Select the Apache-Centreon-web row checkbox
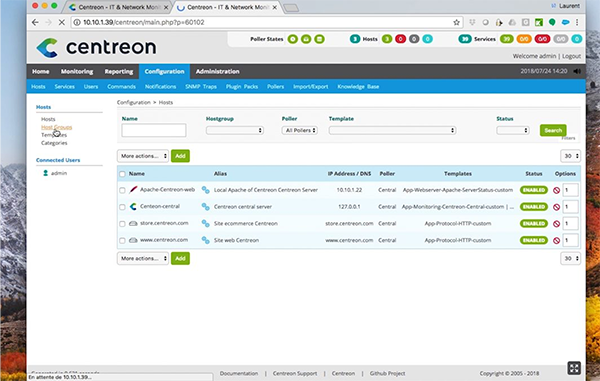 [122, 190]
